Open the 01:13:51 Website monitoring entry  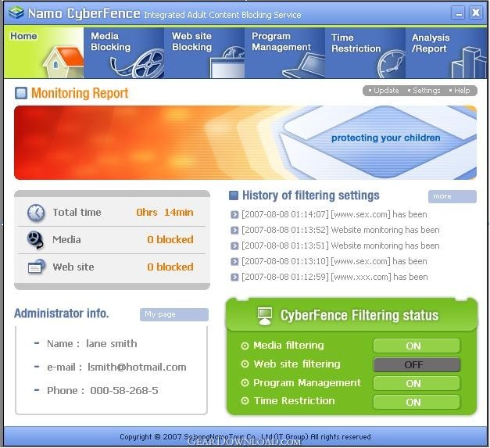pos(341,246)
